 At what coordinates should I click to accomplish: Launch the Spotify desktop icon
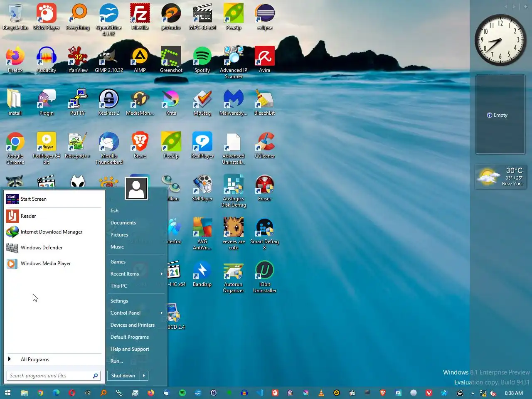[202, 59]
